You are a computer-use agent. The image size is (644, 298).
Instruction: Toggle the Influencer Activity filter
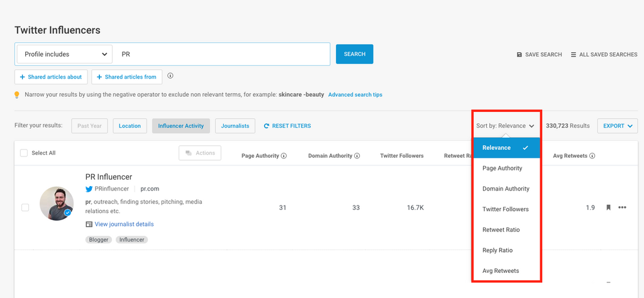pyautogui.click(x=181, y=126)
